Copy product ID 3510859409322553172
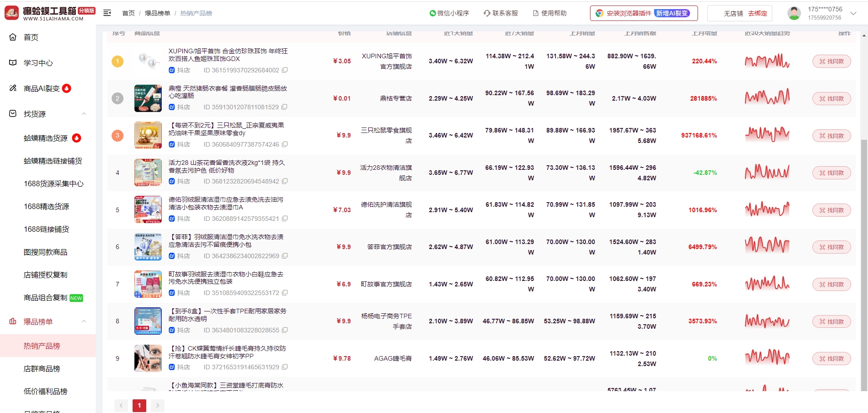868x413 pixels. (x=285, y=293)
